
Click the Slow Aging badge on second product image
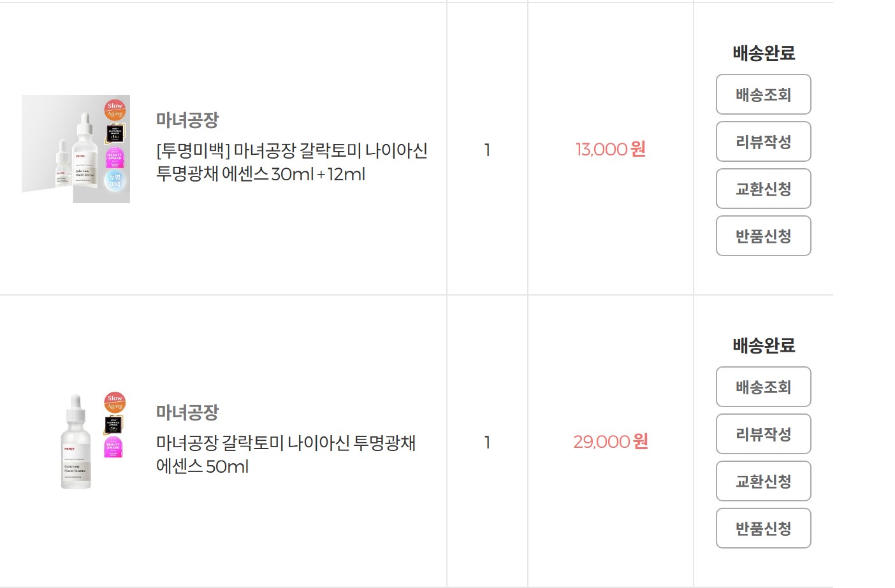(115, 402)
